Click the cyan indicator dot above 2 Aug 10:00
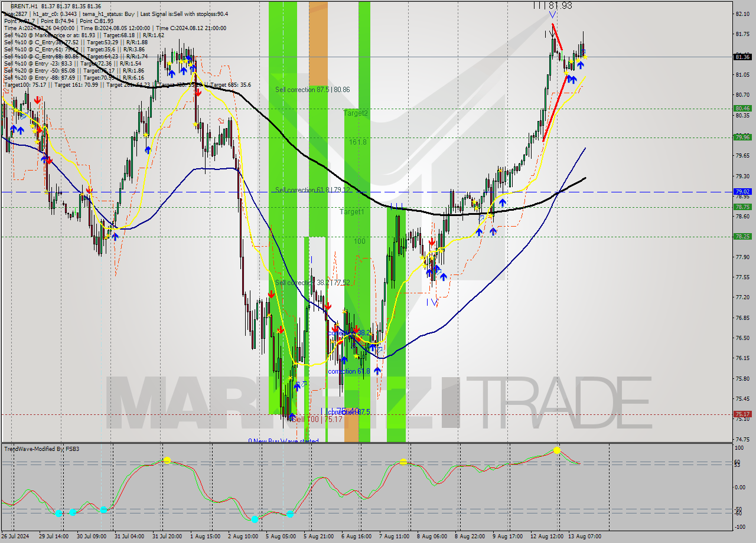 pyautogui.click(x=255, y=519)
